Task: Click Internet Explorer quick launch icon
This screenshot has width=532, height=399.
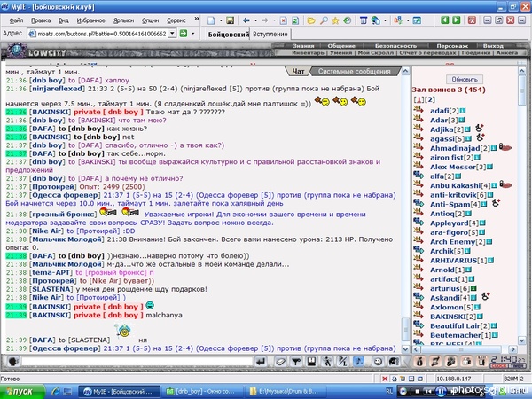Action: pyautogui.click(x=56, y=392)
